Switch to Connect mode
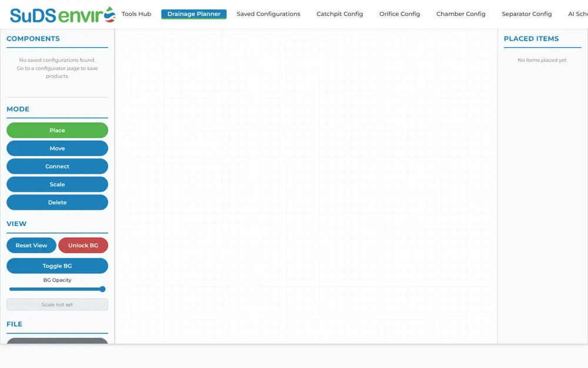The width and height of the screenshot is (588, 368). pyautogui.click(x=58, y=167)
